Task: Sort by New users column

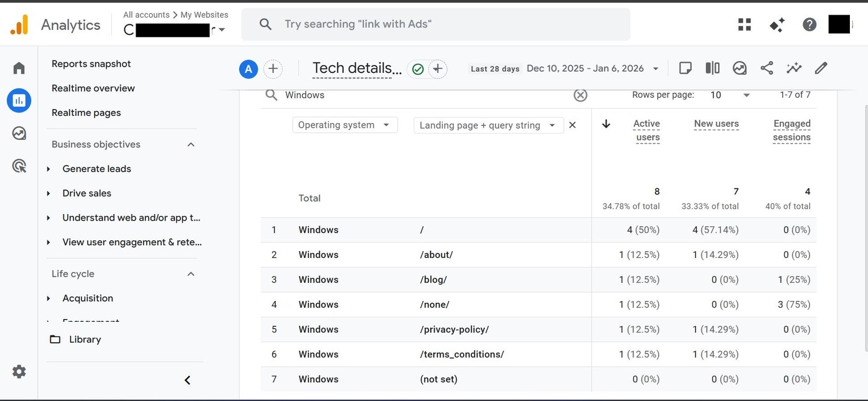Action: (x=716, y=124)
